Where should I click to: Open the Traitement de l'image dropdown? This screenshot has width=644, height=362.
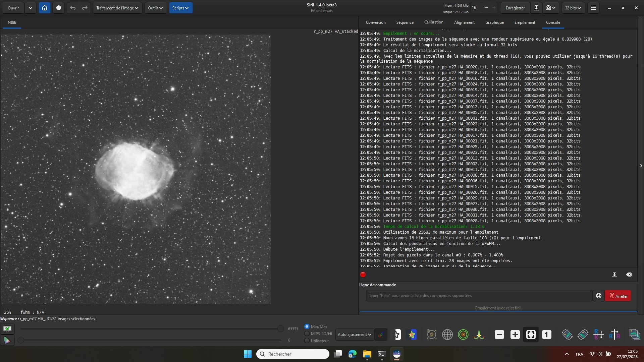point(117,8)
